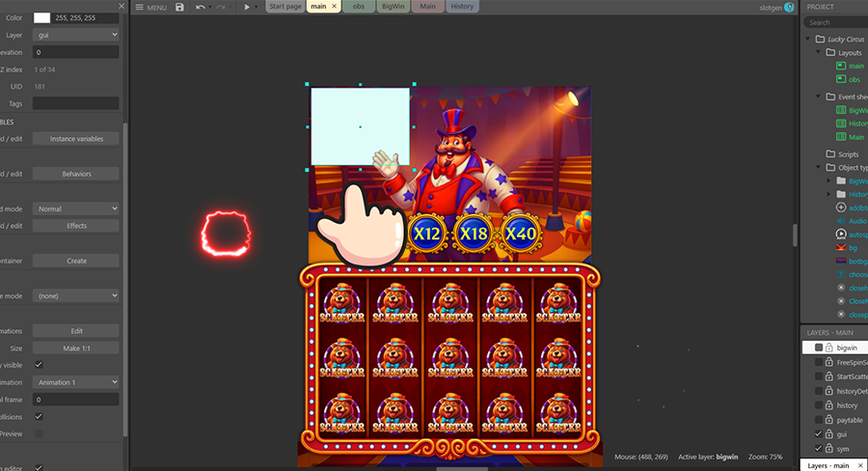Click the Save project icon

180,7
